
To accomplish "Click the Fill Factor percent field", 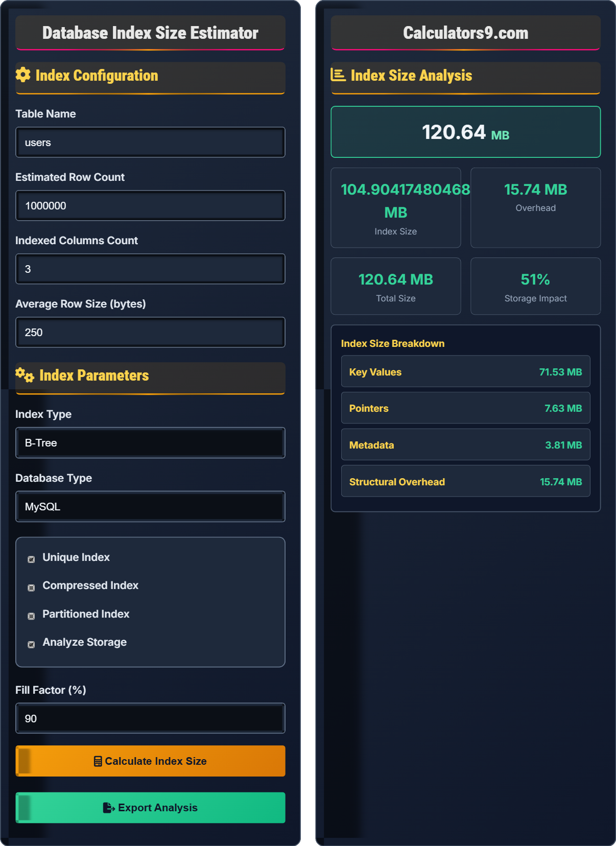I will [x=150, y=719].
